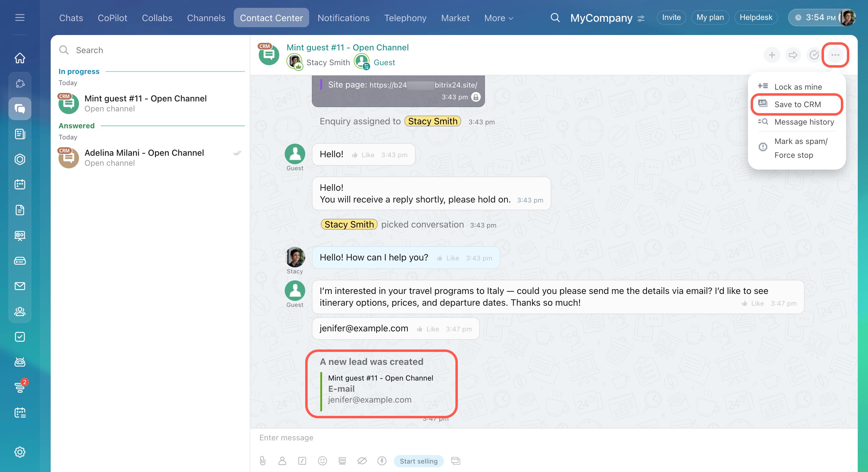Open sidebar settings gear icon
The image size is (868, 472).
coord(20,452)
